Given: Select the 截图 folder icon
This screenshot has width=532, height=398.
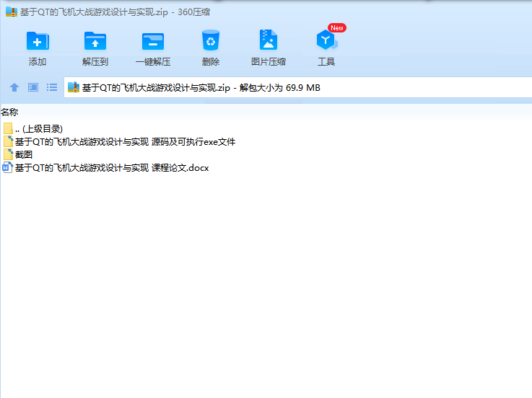Looking at the screenshot, I should 8,154.
